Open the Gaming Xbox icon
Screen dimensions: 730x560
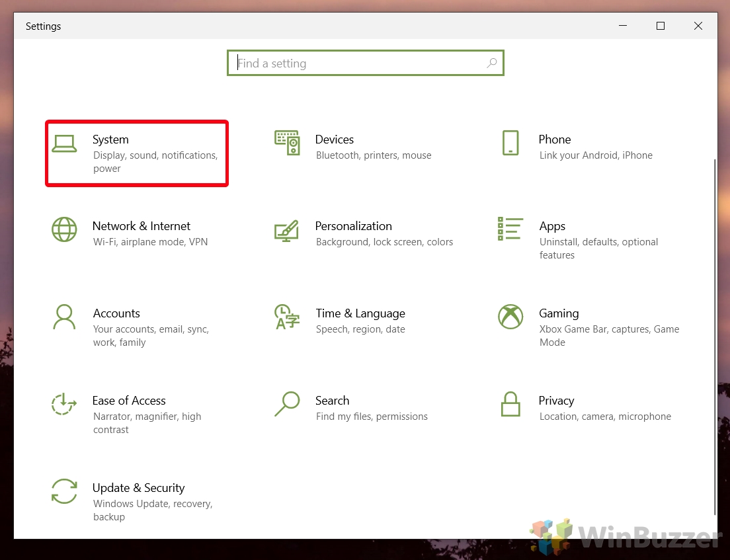pos(510,317)
